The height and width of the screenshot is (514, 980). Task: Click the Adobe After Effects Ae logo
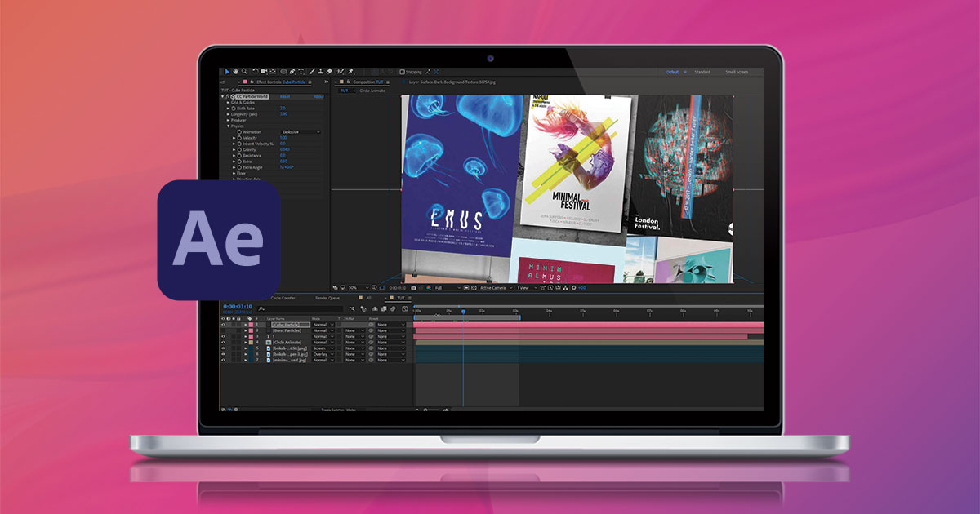(219, 240)
